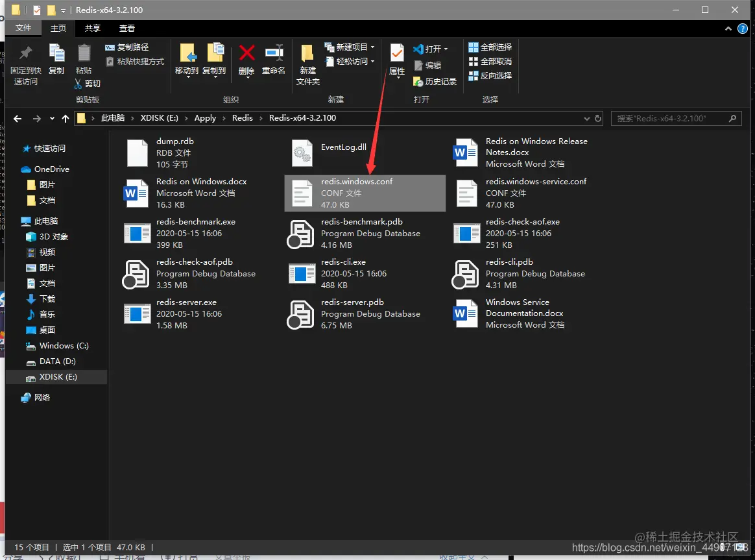Expand quick access toolbar customize arrow
The height and width of the screenshot is (560, 755).
coord(63,10)
